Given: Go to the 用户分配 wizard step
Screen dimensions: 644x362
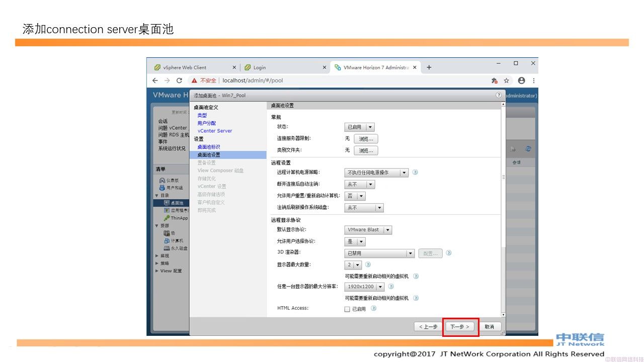Looking at the screenshot, I should pyautogui.click(x=206, y=123).
